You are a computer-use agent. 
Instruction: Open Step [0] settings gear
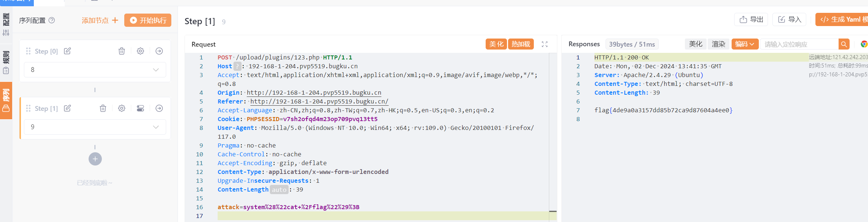point(140,51)
